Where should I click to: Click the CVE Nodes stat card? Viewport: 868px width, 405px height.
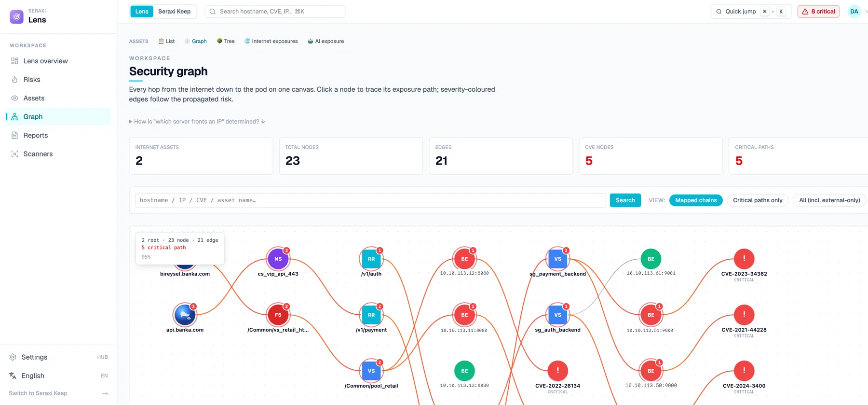click(x=651, y=156)
